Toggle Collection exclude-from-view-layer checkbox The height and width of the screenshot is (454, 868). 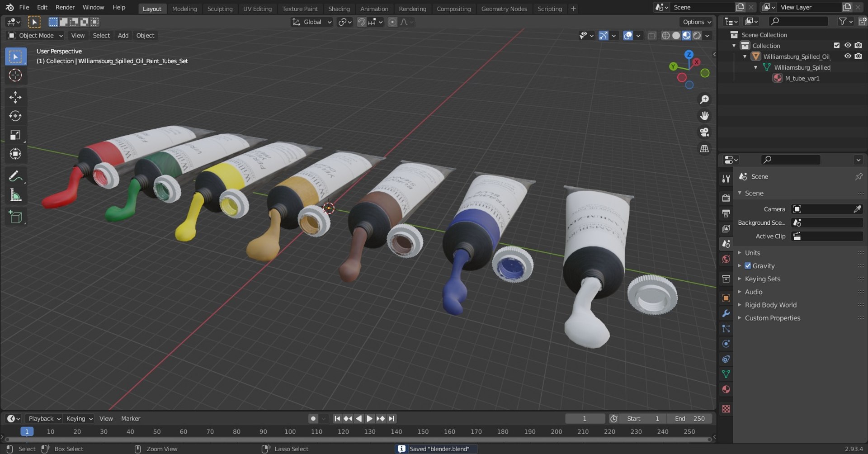coord(837,45)
